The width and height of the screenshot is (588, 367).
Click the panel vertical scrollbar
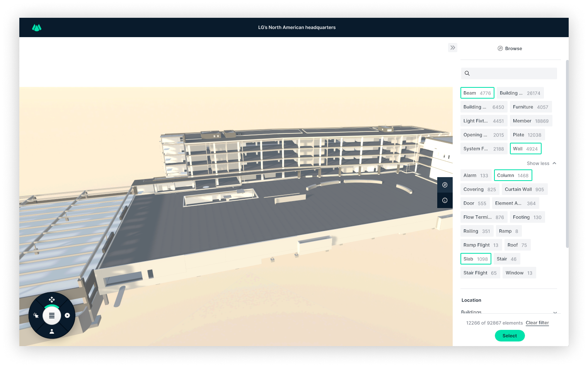pyautogui.click(x=567, y=154)
